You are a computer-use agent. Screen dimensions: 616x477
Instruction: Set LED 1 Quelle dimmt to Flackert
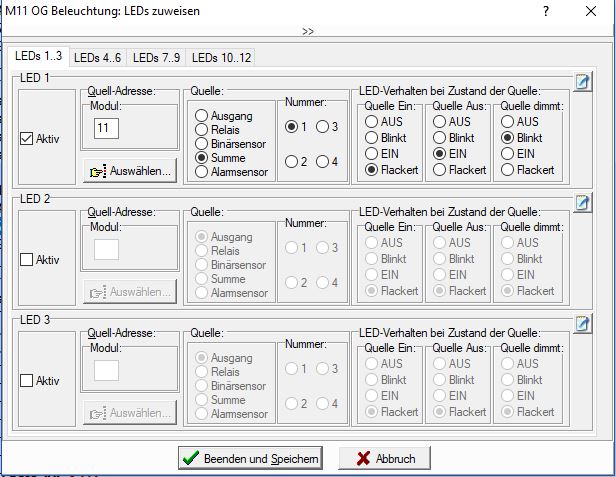(x=508, y=170)
